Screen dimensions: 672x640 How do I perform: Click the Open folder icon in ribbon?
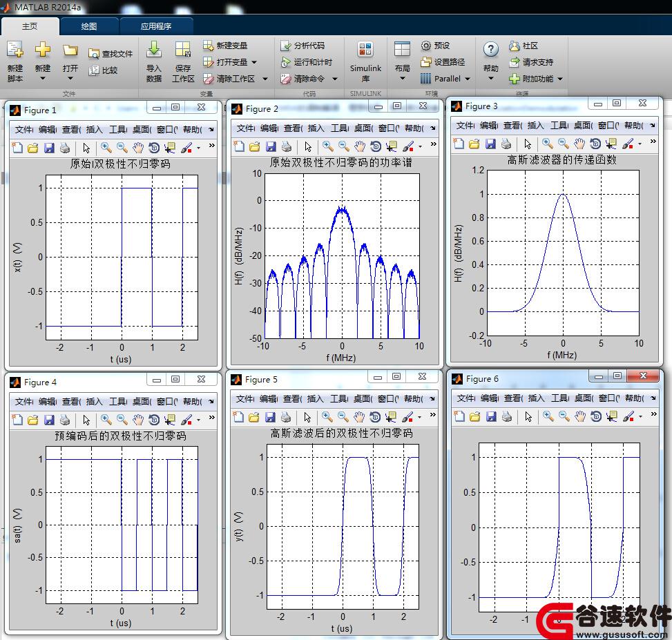click(x=70, y=50)
